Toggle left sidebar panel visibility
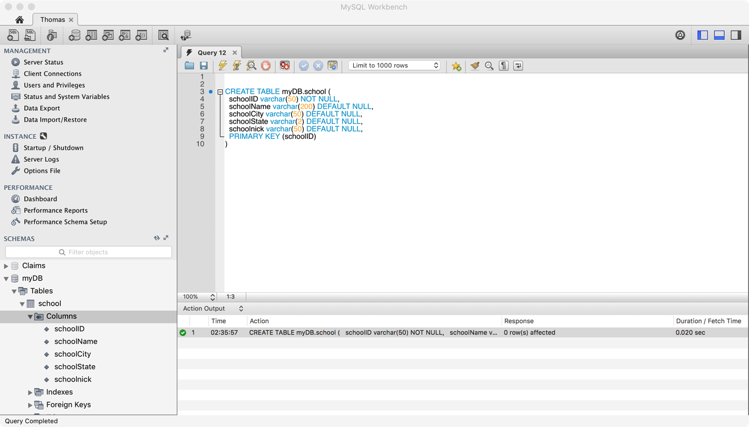Screen dimensions: 749x427 702,35
